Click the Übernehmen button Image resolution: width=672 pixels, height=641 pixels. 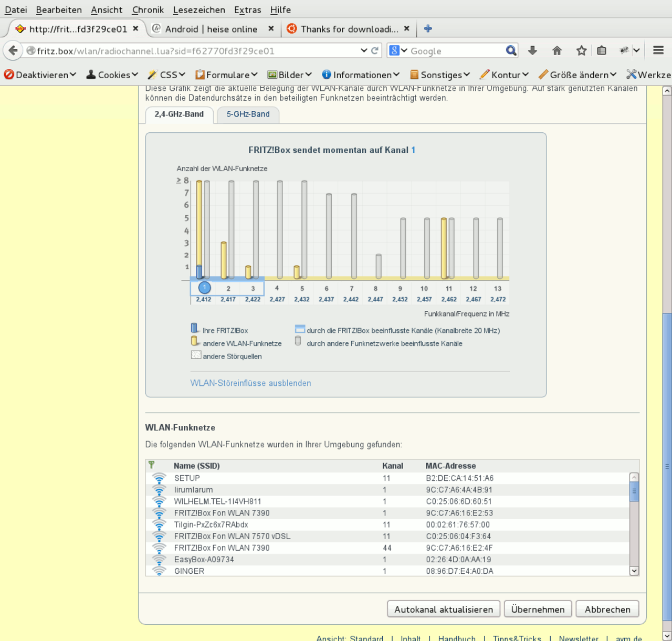[x=538, y=609]
